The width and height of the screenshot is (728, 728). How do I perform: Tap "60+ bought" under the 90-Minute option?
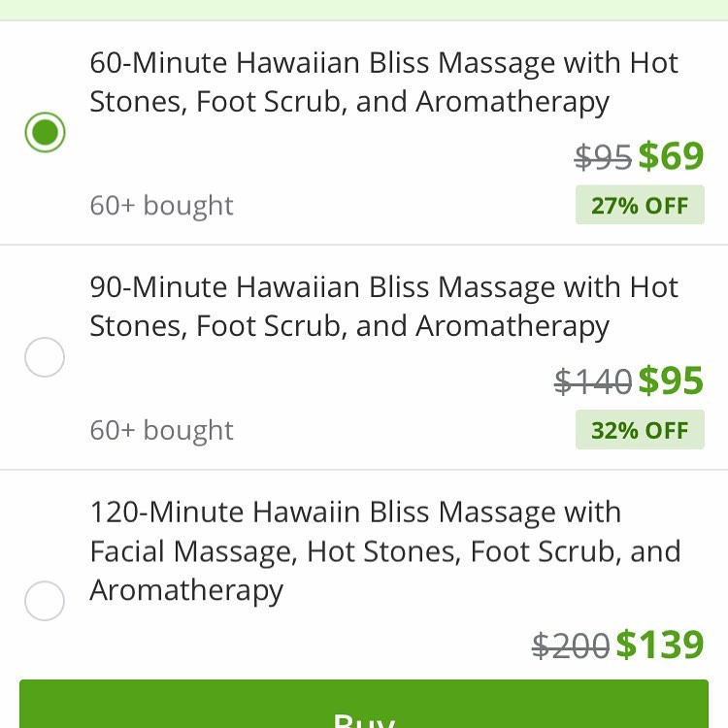(161, 430)
